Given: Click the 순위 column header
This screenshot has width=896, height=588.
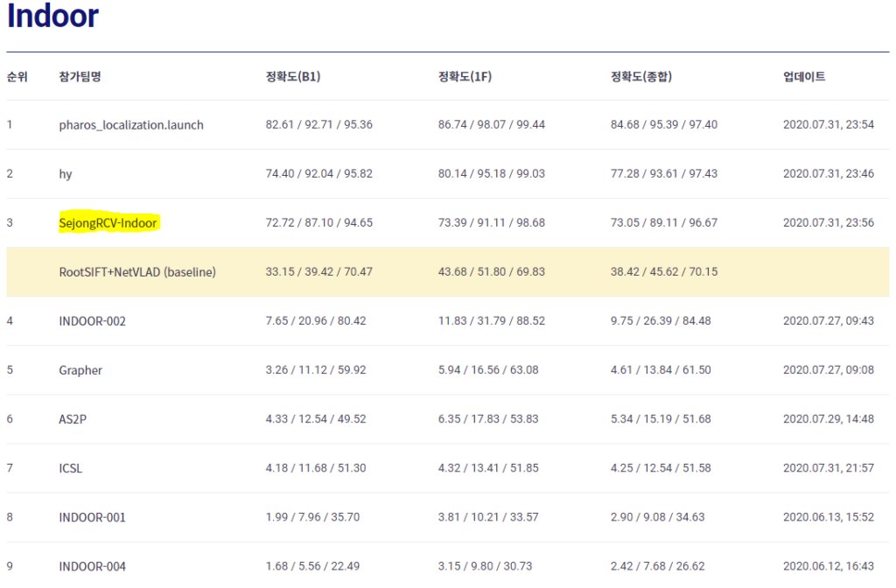Looking at the screenshot, I should coord(17,77).
